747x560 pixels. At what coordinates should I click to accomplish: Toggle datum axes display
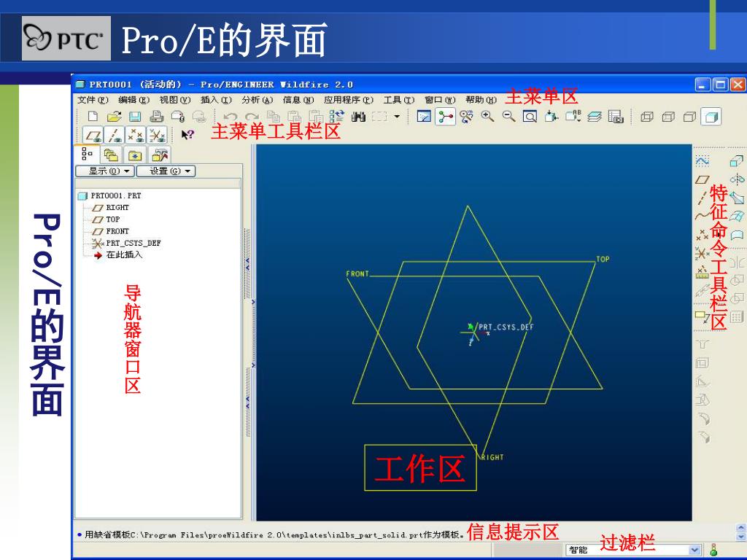coord(115,135)
